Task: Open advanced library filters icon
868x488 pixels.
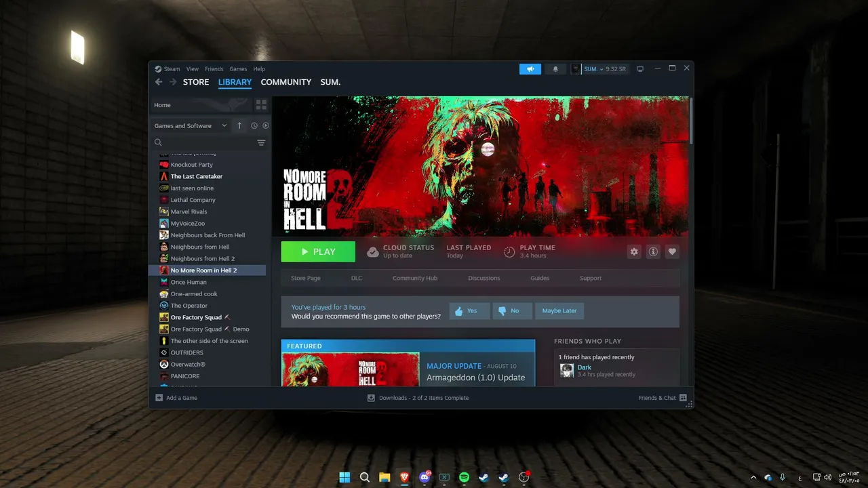Action: pyautogui.click(x=261, y=142)
